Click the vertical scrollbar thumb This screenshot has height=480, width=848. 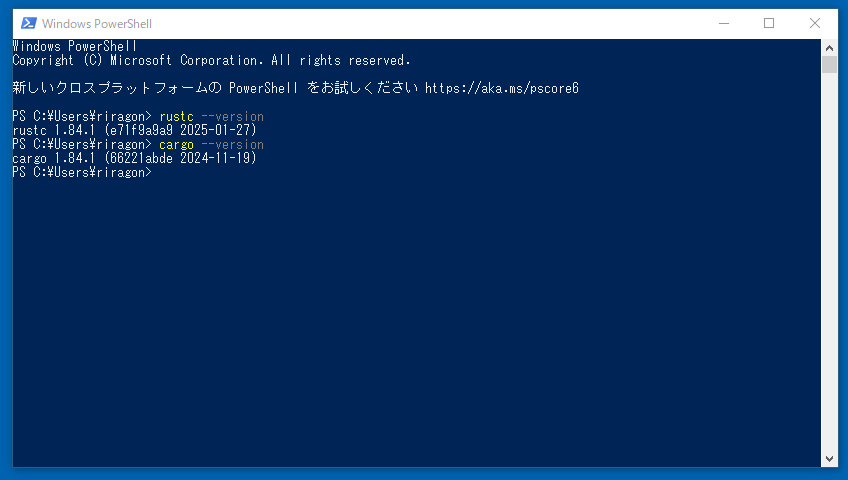(x=829, y=64)
